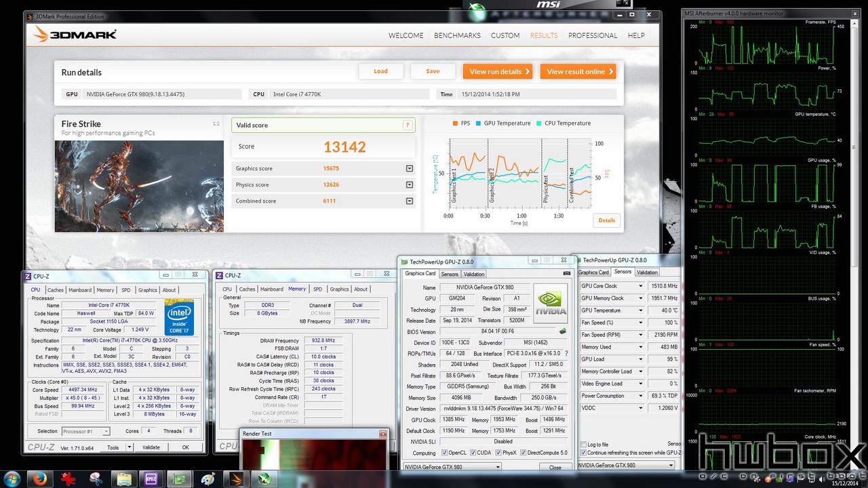
Task: Open the 3DMark HELP menu
Action: pyautogui.click(x=636, y=35)
